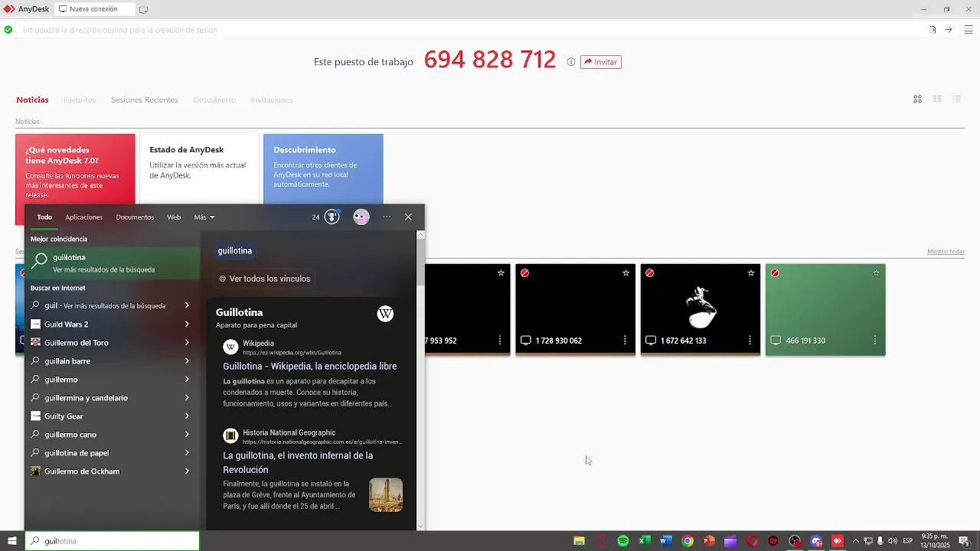
Task: Favorite the 1 728 930 062 session star
Action: point(626,273)
